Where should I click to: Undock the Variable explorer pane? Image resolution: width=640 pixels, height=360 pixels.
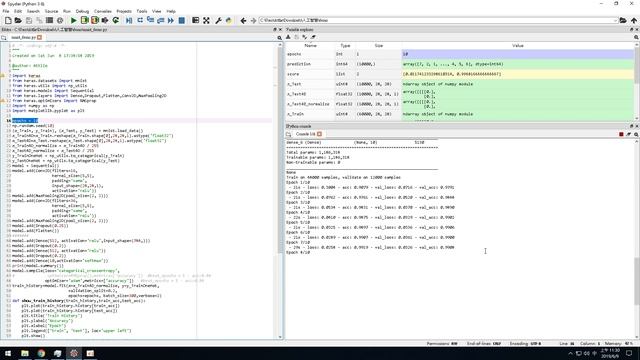pos(631,30)
